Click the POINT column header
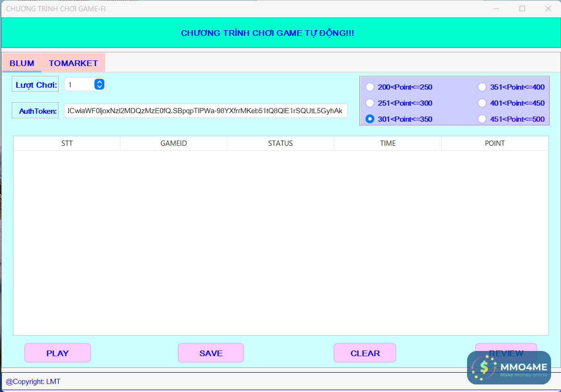This screenshot has width=561, height=392. 495,143
